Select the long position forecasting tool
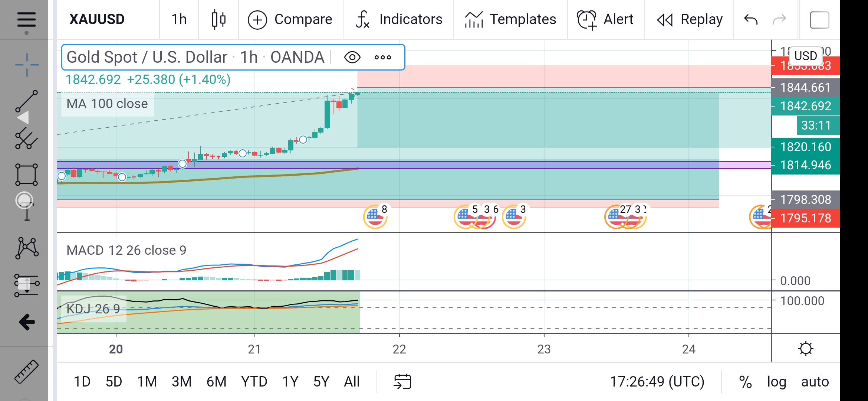Image resolution: width=868 pixels, height=401 pixels. (27, 285)
